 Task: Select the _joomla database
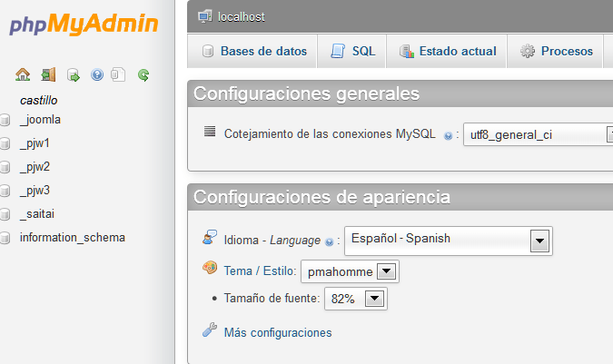point(41,120)
